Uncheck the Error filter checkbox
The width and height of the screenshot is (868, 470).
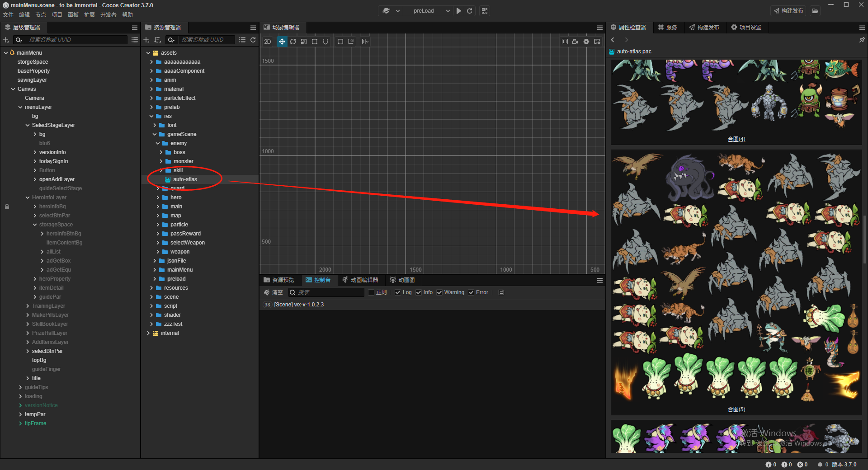pos(471,292)
